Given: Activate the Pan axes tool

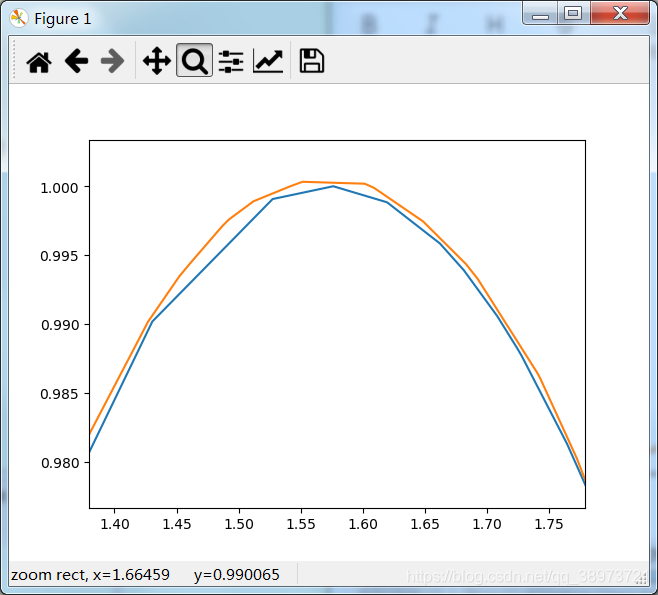Looking at the screenshot, I should click(x=157, y=61).
